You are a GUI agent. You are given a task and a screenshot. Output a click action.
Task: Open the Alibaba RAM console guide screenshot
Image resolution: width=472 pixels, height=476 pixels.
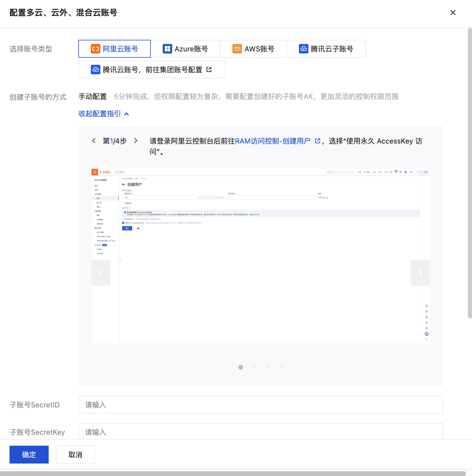(261, 256)
